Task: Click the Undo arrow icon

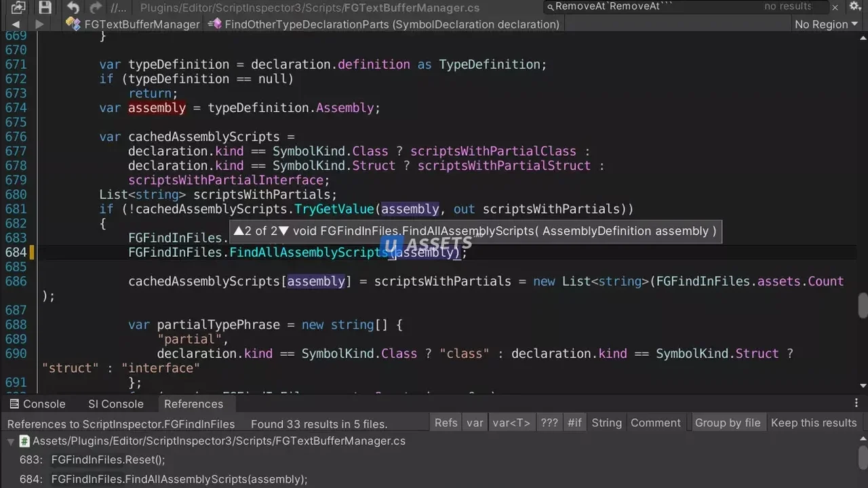Action: (73, 8)
